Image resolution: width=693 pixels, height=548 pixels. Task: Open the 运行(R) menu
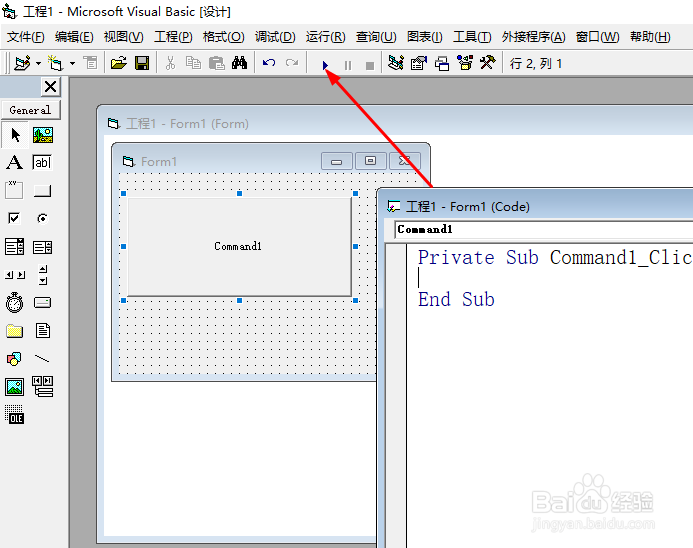tap(326, 37)
